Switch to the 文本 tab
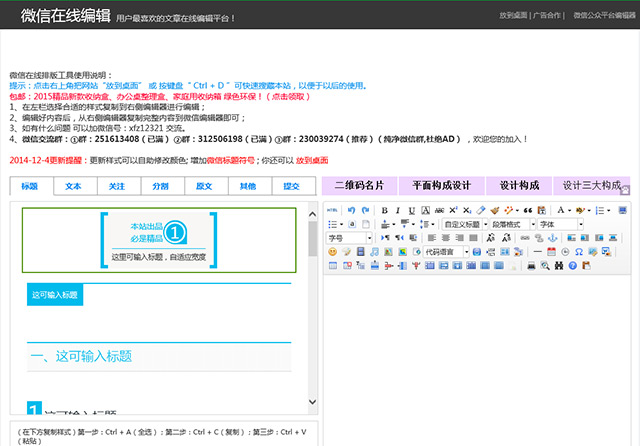 [x=75, y=186]
